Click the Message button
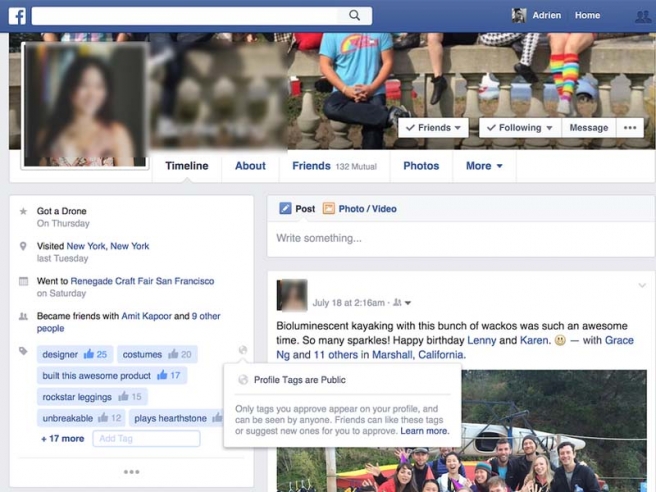This screenshot has height=492, width=656. click(588, 128)
